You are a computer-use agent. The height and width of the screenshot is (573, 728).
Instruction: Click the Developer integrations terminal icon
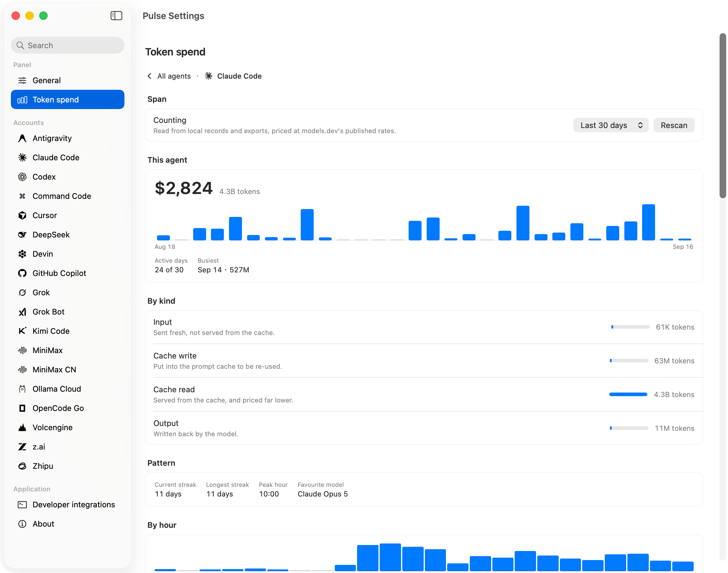tap(22, 505)
